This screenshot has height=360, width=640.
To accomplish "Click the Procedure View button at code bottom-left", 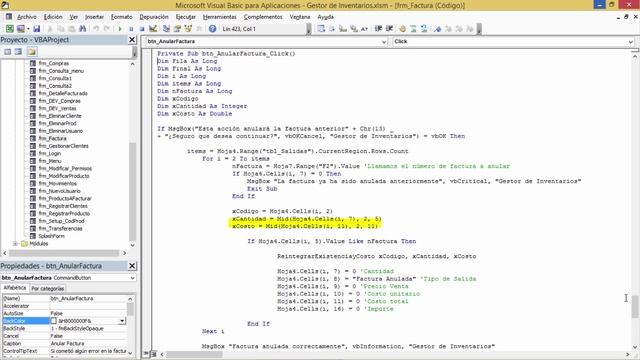I will click(x=147, y=354).
